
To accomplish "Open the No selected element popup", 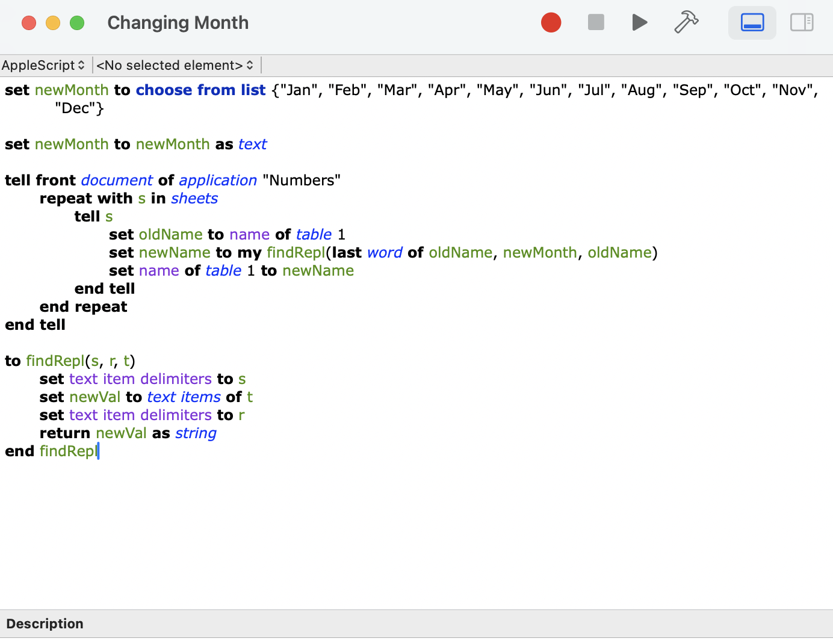I will tap(175, 65).
